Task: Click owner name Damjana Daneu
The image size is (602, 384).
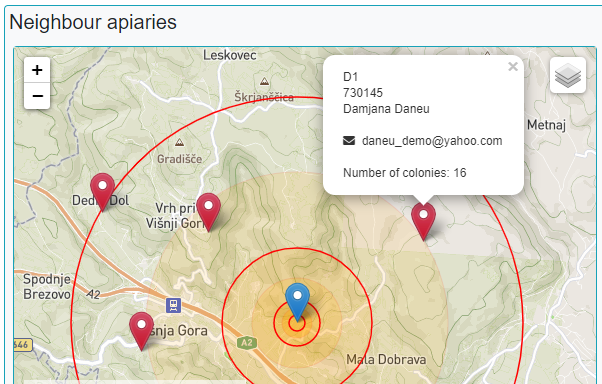Action: click(x=386, y=109)
